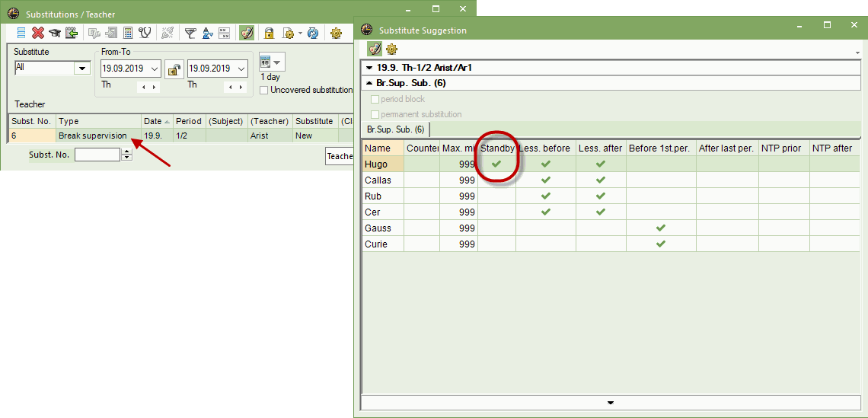This screenshot has height=418, width=868.
Task: Click the A-Z sort icon
Action: click(207, 34)
